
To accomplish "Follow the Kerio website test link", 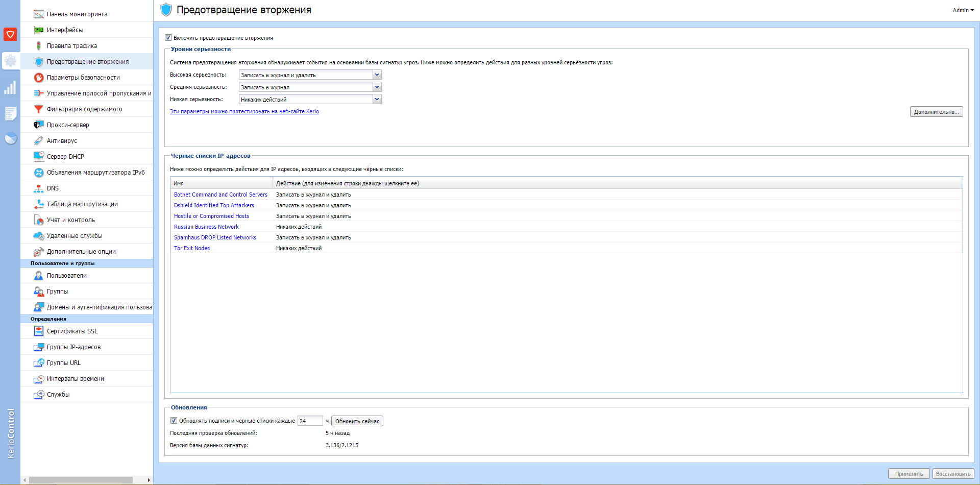I will click(244, 112).
